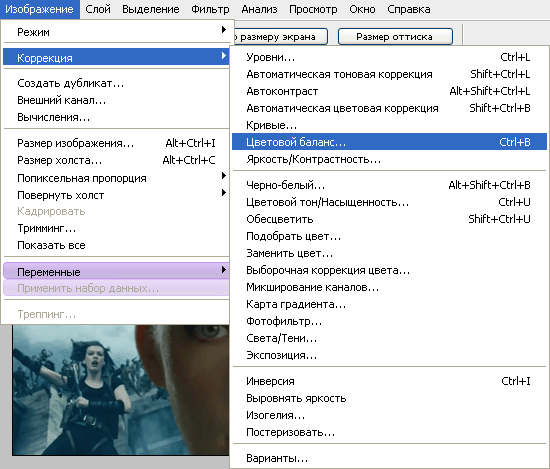Select Создать дубликат menu item
This screenshot has height=469, width=550.
[116, 83]
